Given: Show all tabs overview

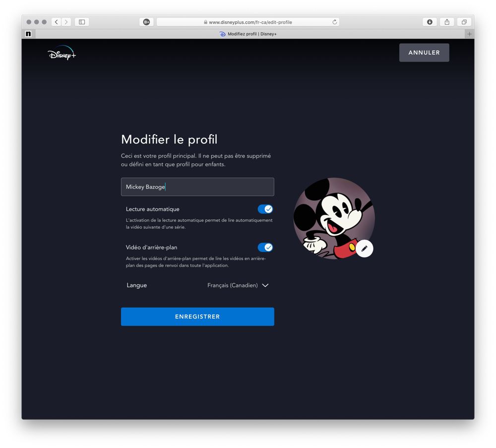Looking at the screenshot, I should pos(464,22).
